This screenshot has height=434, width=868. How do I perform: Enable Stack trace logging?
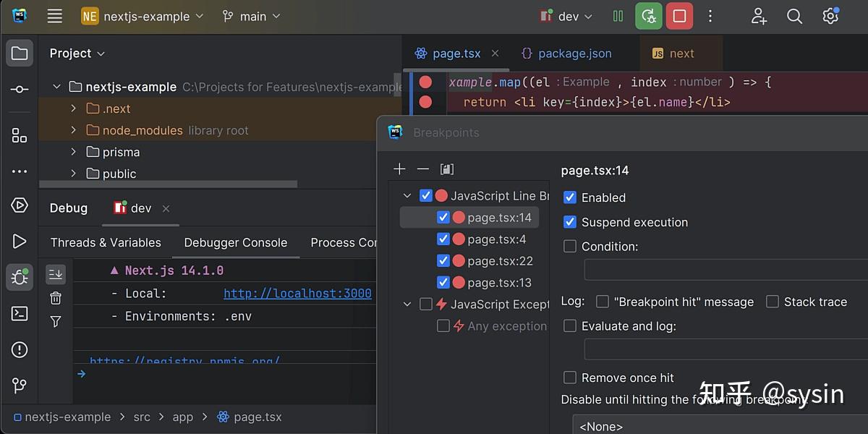[x=773, y=302]
